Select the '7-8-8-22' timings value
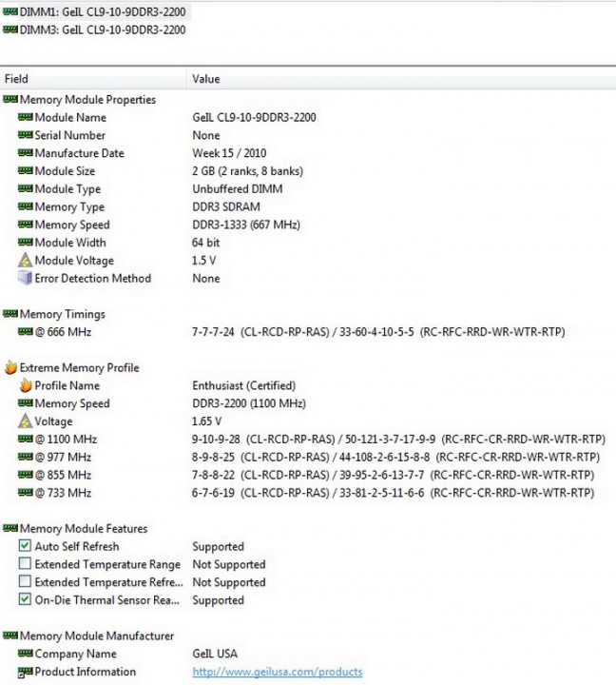The height and width of the screenshot is (685, 616). click(x=213, y=475)
